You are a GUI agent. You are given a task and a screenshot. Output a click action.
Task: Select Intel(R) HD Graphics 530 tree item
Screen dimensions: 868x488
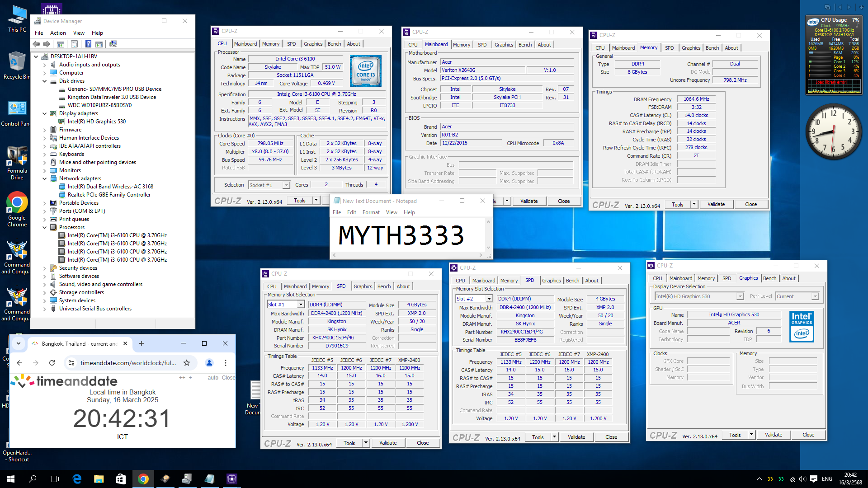click(97, 122)
